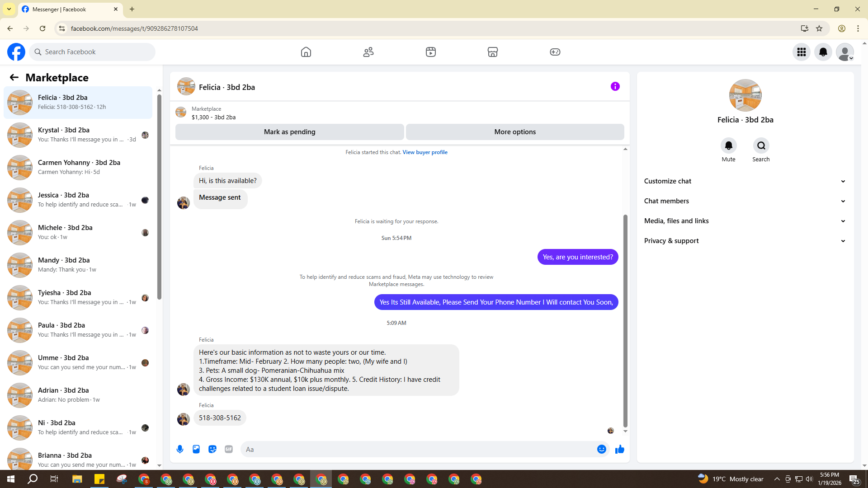Send a thumbs up like
868x488 pixels.
(x=619, y=449)
